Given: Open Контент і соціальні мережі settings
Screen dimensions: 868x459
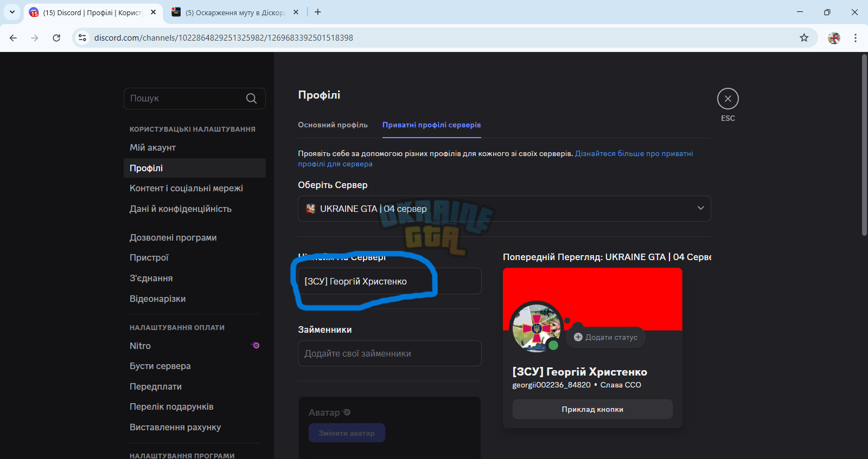Looking at the screenshot, I should coord(194,188).
